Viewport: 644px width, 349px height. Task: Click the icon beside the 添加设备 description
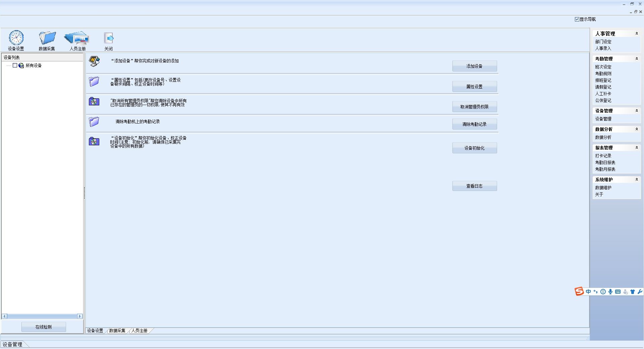(x=94, y=61)
